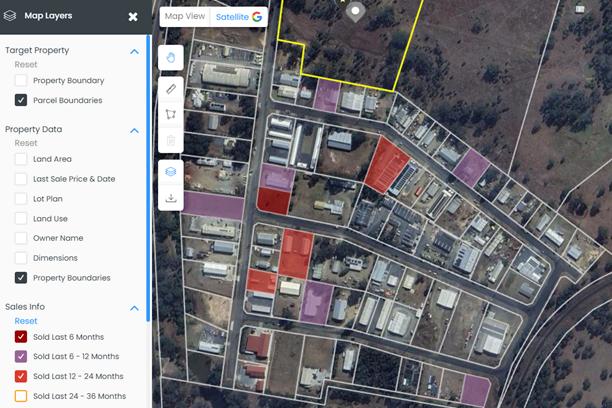Click the Map Layers header stack icon
This screenshot has height=408, width=612.
(10, 16)
